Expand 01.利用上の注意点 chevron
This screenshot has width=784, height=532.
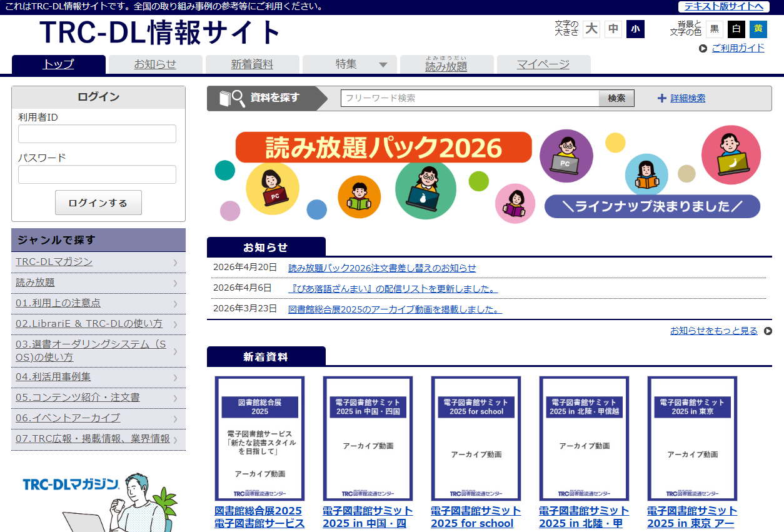(x=176, y=304)
